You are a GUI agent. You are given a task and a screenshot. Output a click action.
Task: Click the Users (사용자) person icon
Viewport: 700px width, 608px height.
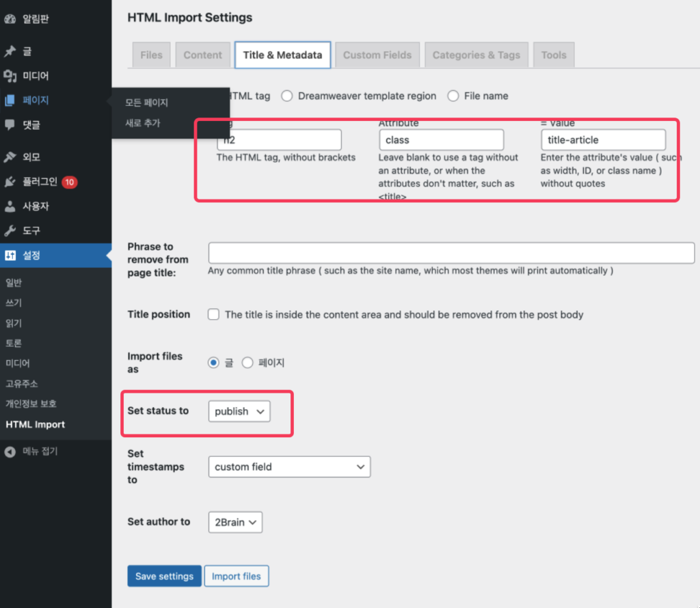point(10,206)
